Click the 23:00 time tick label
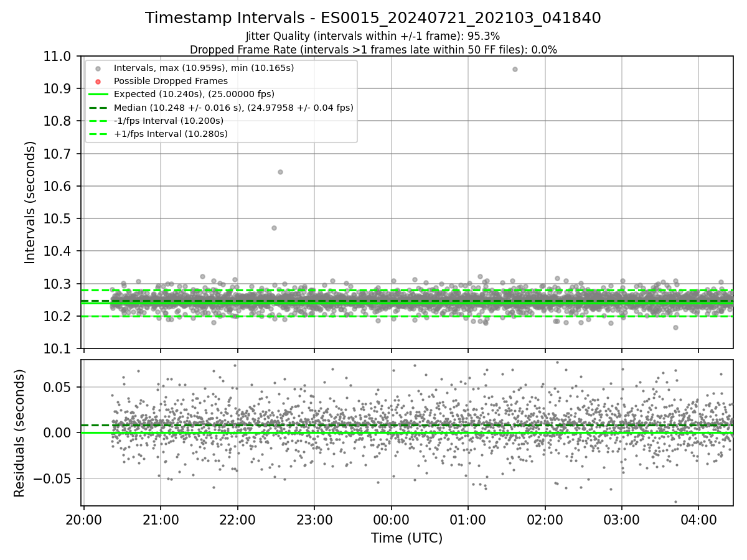 point(314,520)
